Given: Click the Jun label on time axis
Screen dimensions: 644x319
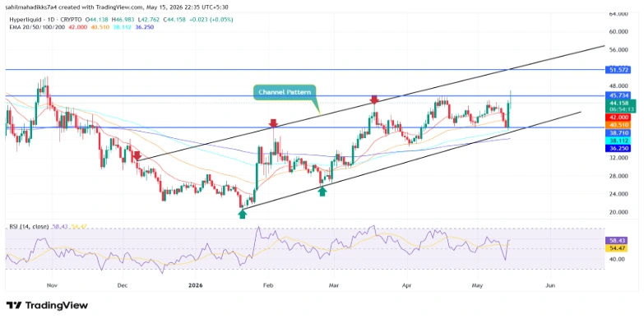Looking at the screenshot, I should 549,284.
